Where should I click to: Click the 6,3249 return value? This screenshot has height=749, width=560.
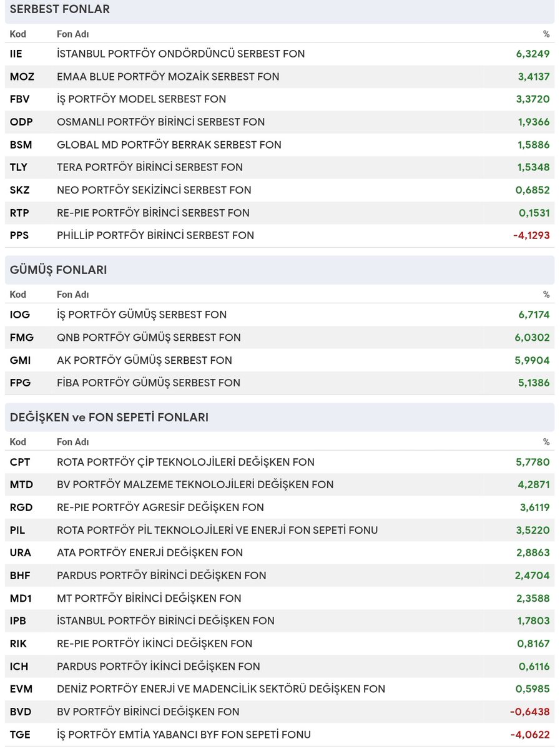(533, 54)
